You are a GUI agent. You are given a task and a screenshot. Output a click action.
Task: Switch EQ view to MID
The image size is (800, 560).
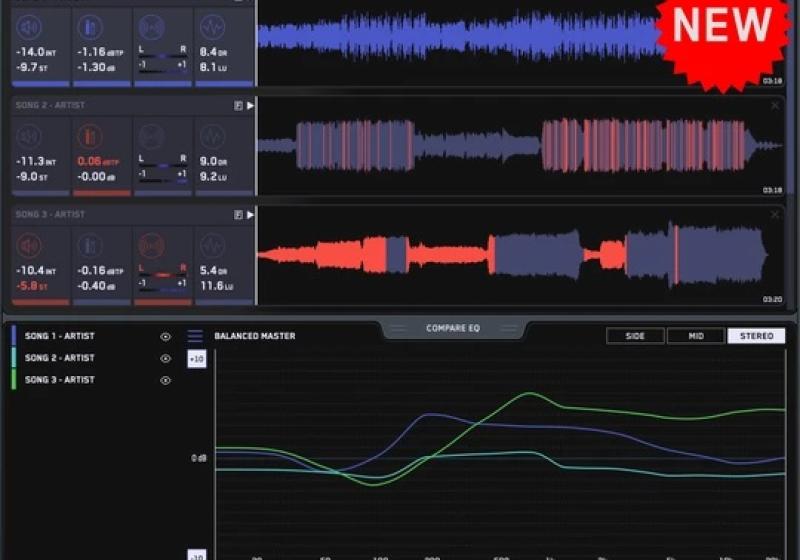696,336
